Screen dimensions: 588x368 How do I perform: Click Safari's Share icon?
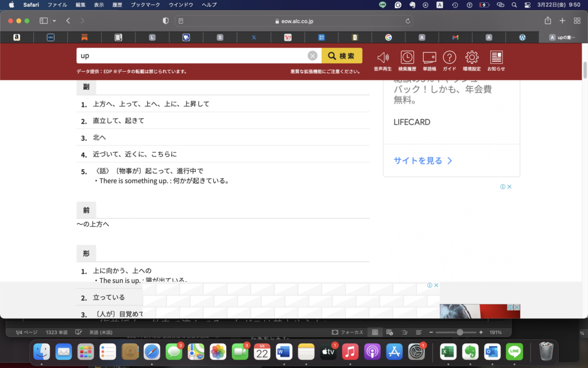[x=548, y=21]
